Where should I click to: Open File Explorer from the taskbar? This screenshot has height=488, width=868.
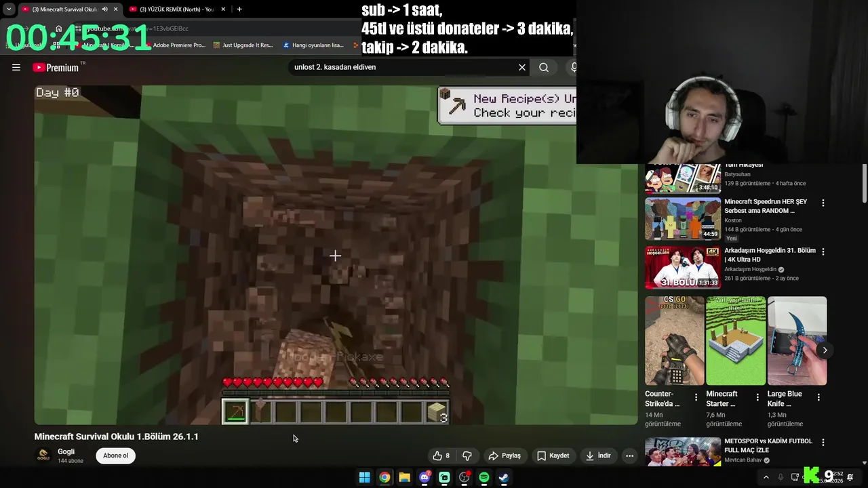pos(404,477)
